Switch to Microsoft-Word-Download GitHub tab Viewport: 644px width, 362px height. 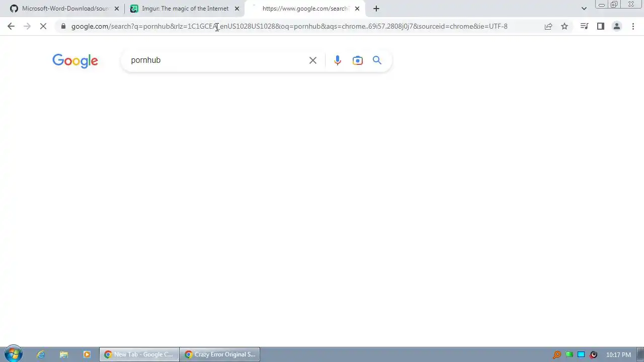coord(64,9)
